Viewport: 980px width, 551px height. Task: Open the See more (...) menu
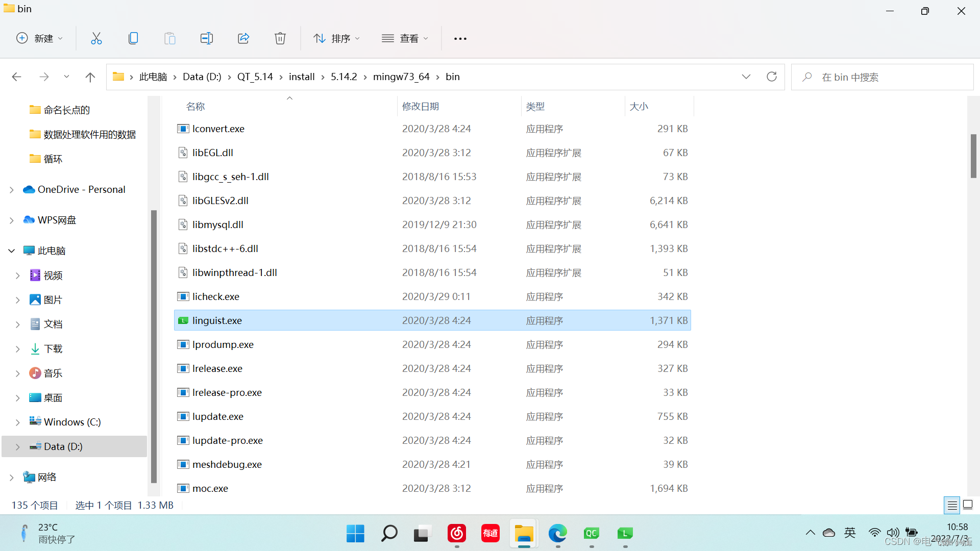tap(460, 38)
